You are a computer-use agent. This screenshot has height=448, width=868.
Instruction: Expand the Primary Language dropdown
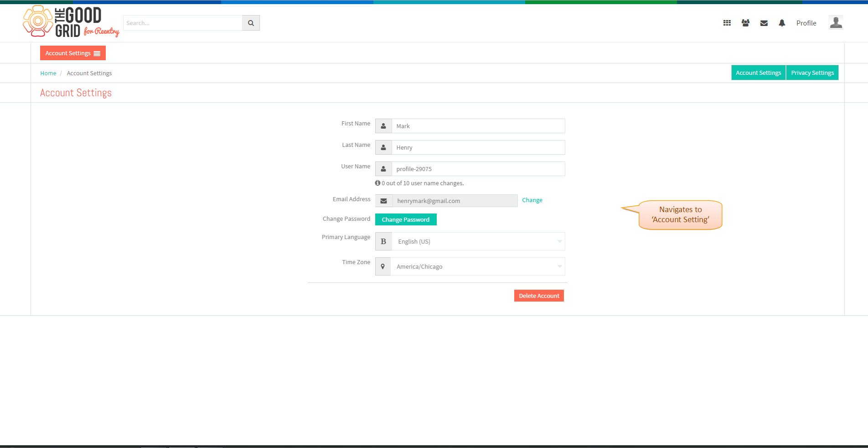(x=478, y=241)
